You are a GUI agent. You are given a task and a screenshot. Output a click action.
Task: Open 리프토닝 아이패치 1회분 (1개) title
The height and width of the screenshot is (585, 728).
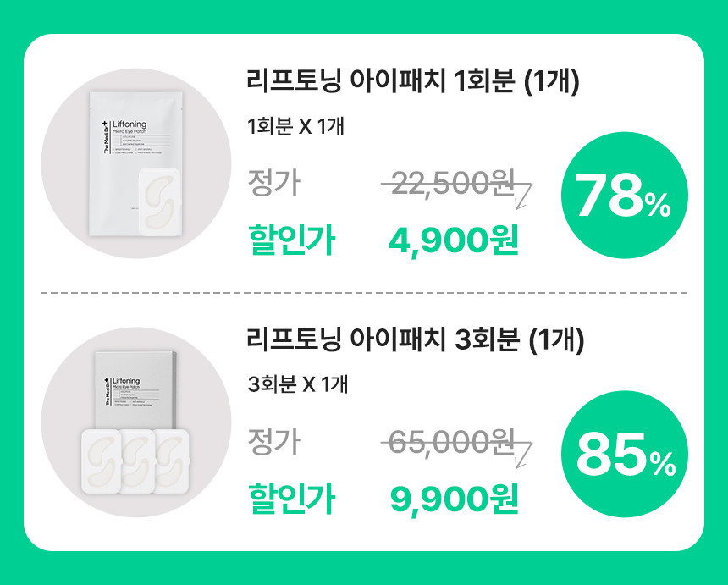pos(412,83)
